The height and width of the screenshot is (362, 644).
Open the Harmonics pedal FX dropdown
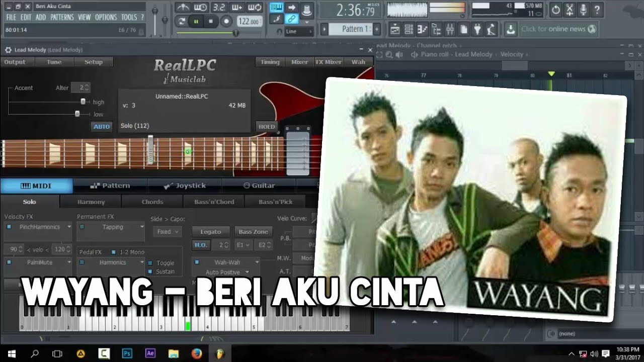tap(142, 262)
